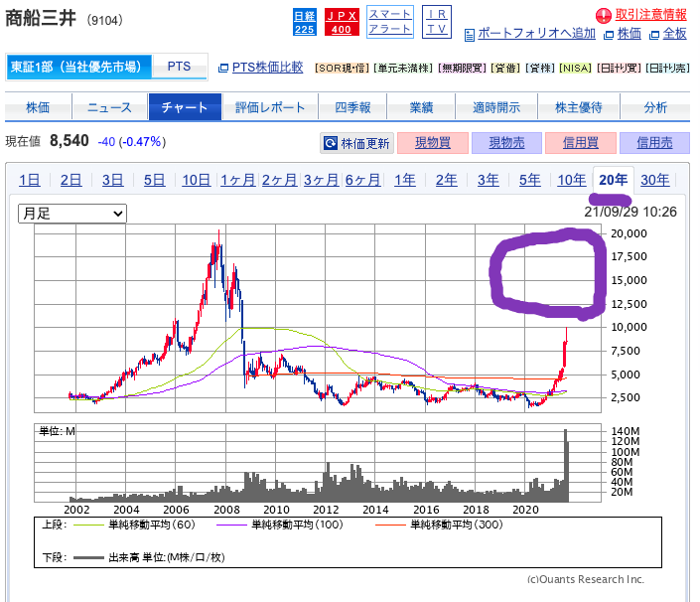Select the 10日 chart period
The image size is (700, 602).
tap(196, 181)
